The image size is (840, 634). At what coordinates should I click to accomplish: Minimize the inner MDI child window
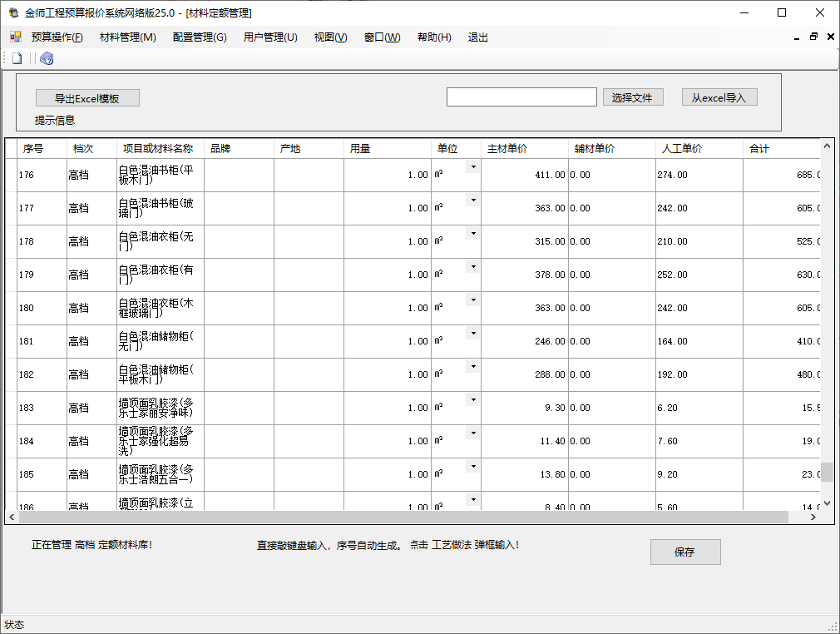[x=797, y=37]
